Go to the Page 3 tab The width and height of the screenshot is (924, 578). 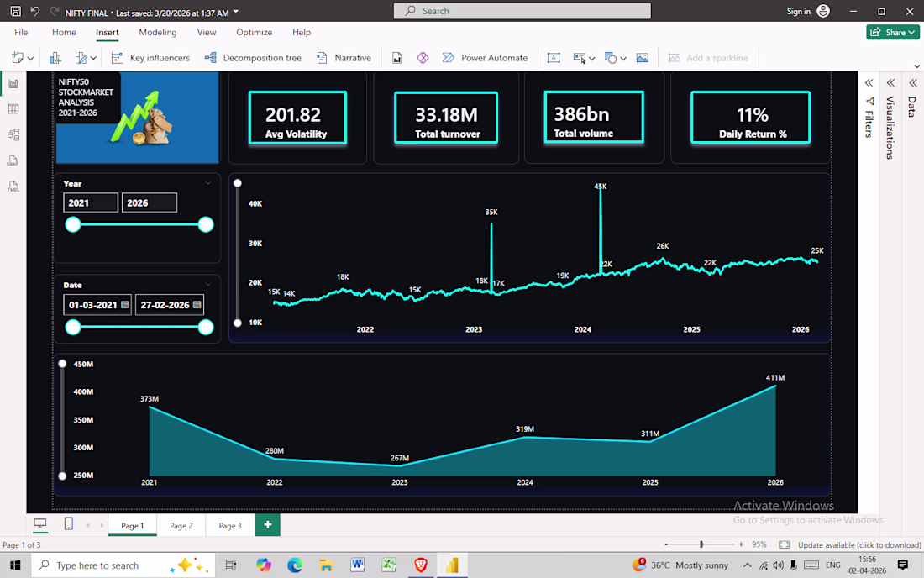point(230,526)
